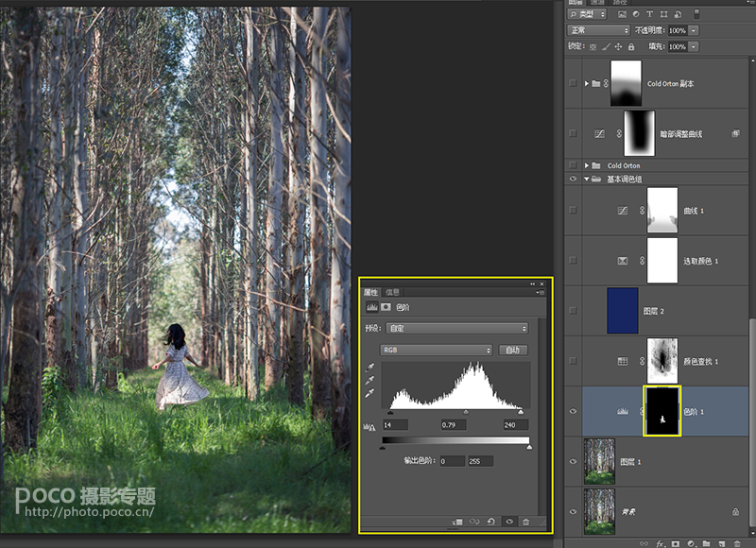Select the white point eyedropper in Levels
Screen dimensions: 756x548
point(369,394)
